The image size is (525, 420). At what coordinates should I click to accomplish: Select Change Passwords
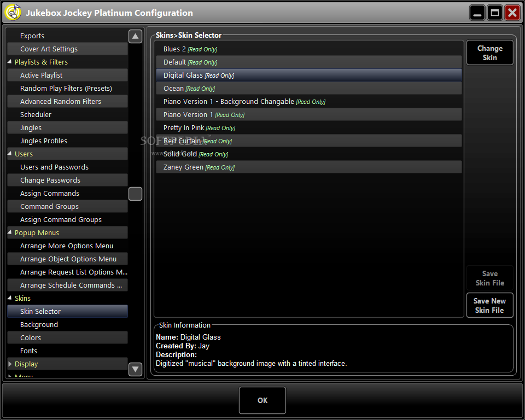tap(67, 180)
